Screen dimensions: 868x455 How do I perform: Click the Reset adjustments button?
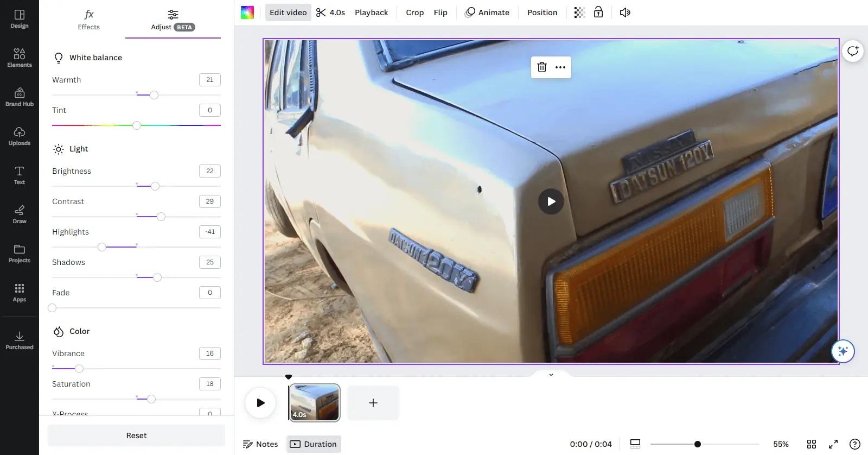coord(137,435)
